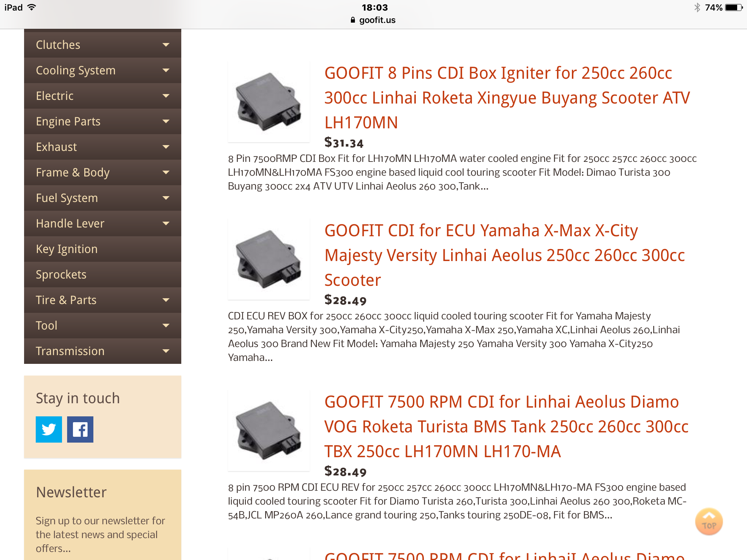Expand the Tool submenu arrow
Viewport: 747px width, 560px height.
tap(166, 326)
